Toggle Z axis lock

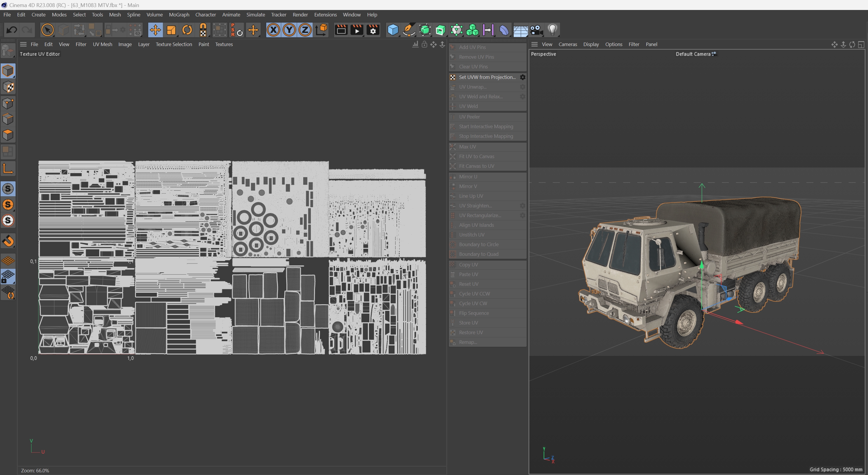(305, 30)
